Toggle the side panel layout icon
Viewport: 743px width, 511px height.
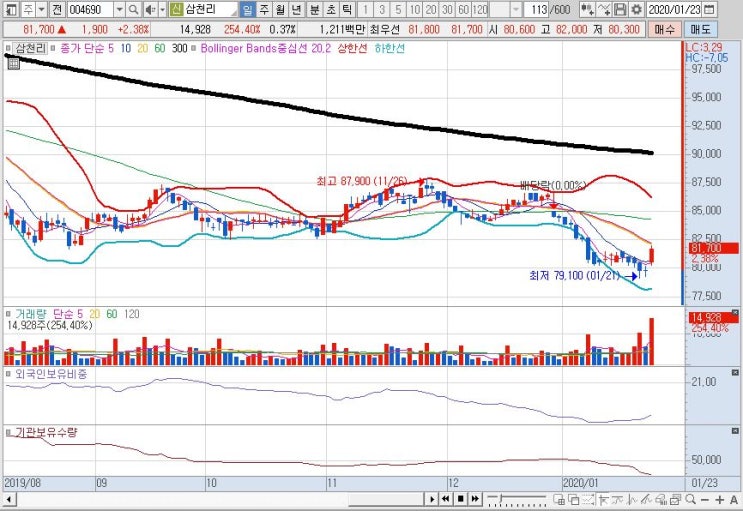click(x=12, y=9)
